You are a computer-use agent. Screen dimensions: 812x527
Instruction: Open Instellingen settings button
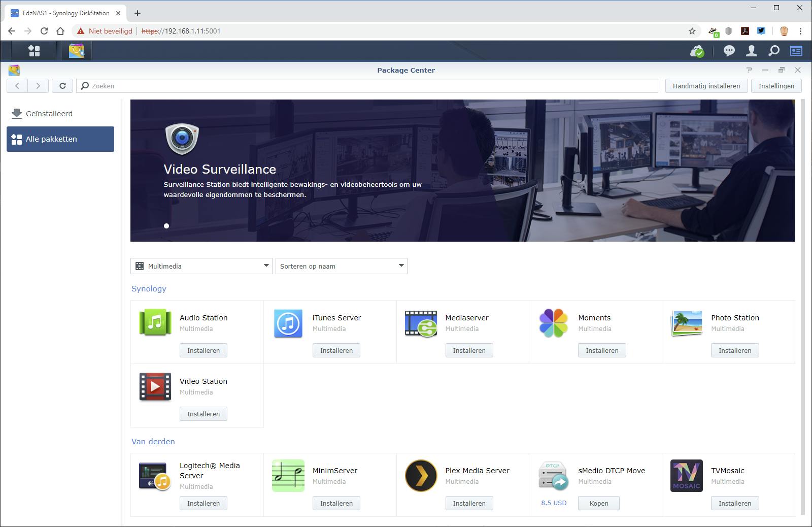pyautogui.click(x=776, y=86)
